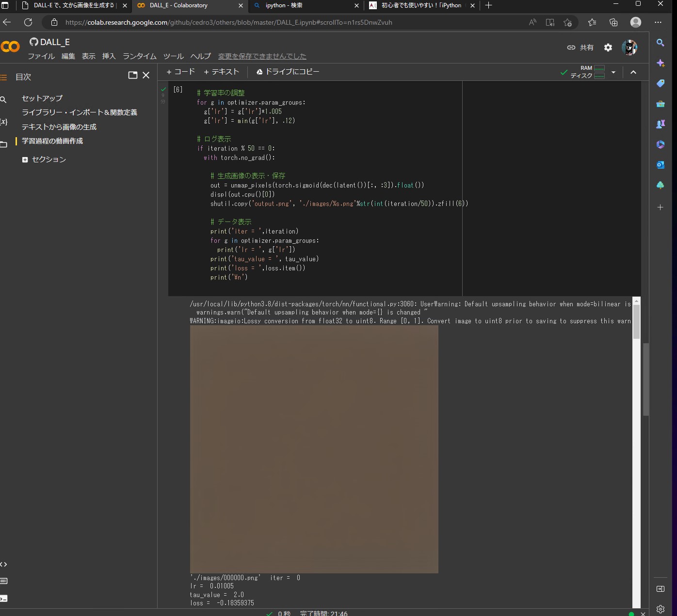Viewport: 677px width, 616px height.
Task: Switch to the ipython search tab
Action: point(306,5)
